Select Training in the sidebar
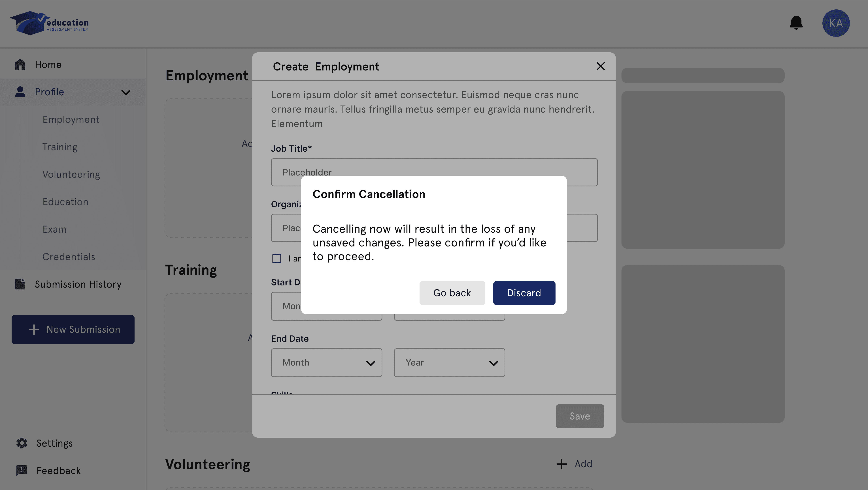This screenshot has width=868, height=490. pos(60,147)
